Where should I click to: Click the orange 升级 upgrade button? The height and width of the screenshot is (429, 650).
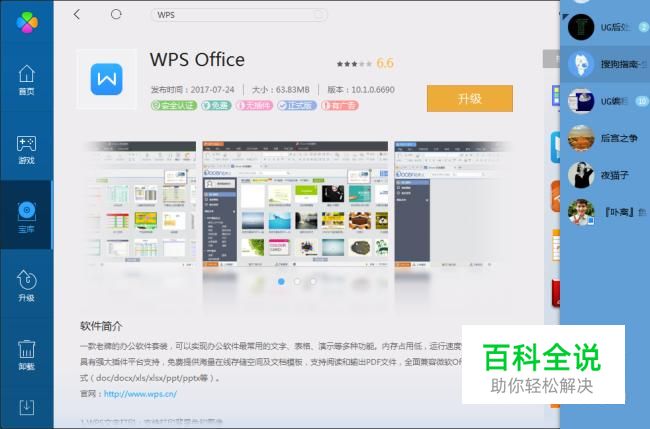pos(470,99)
